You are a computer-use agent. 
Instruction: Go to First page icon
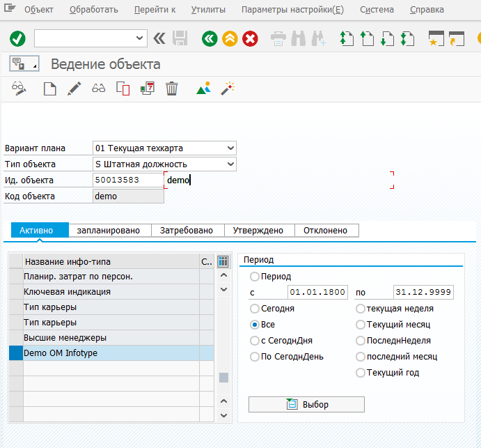347,39
